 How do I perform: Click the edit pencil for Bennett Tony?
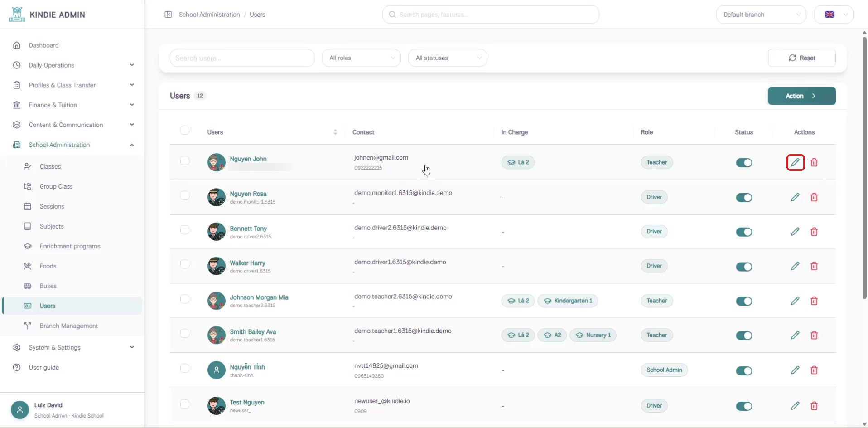(795, 232)
